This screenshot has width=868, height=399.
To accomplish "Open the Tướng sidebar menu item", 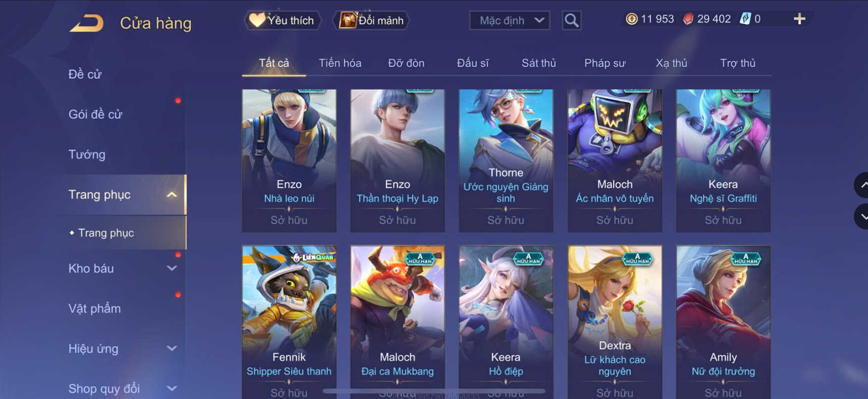I will (87, 154).
